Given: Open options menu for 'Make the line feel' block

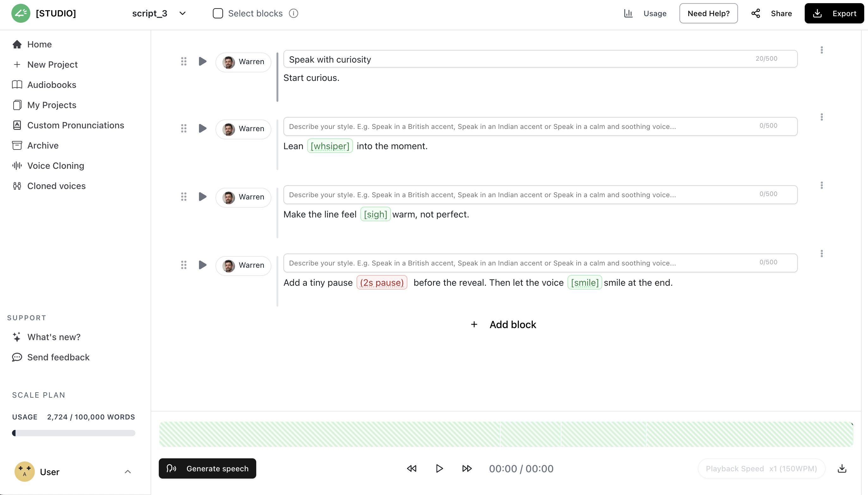Looking at the screenshot, I should (822, 186).
